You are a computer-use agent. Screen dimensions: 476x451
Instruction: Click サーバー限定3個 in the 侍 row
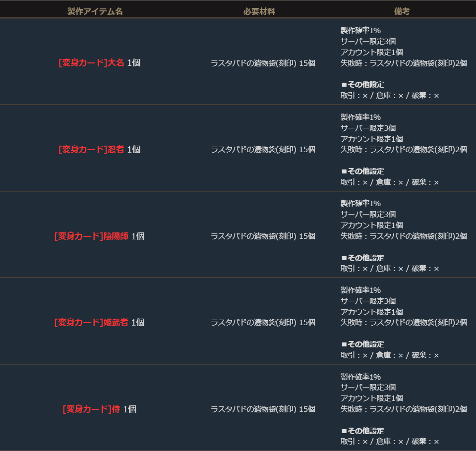(x=368, y=387)
